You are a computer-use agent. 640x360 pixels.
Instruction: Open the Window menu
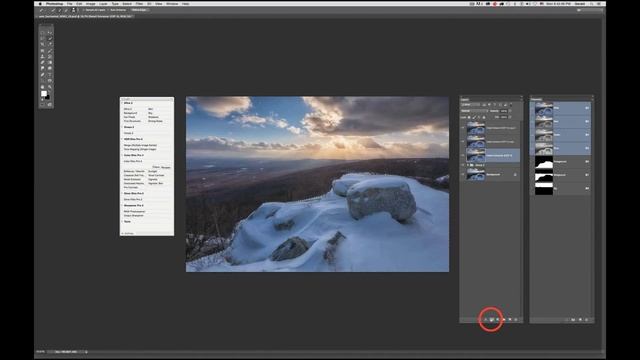(x=172, y=4)
